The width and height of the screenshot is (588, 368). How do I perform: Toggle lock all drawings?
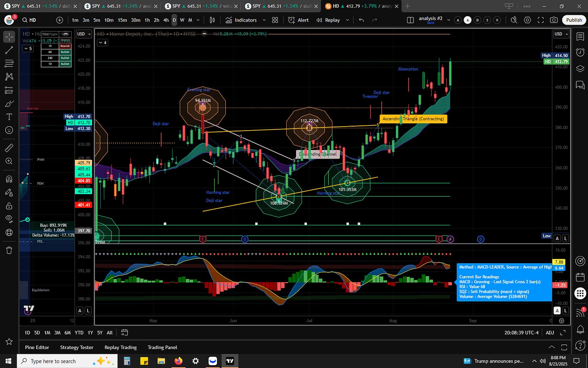tap(9, 206)
